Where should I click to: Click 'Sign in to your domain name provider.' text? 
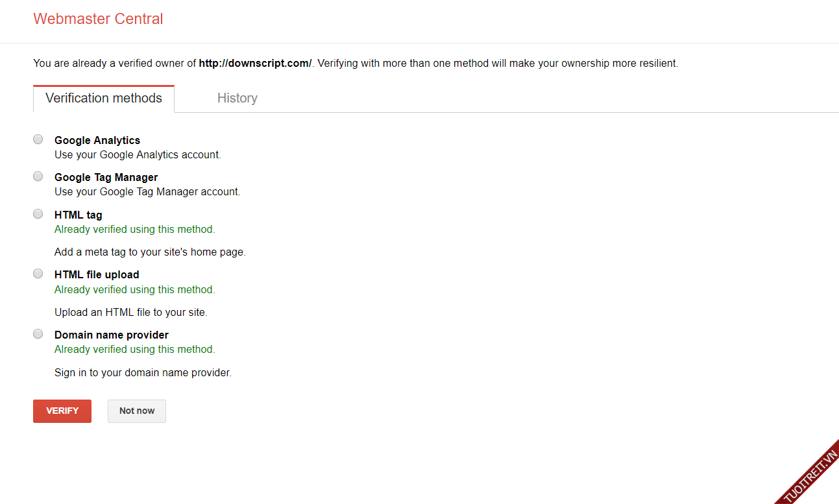click(143, 373)
